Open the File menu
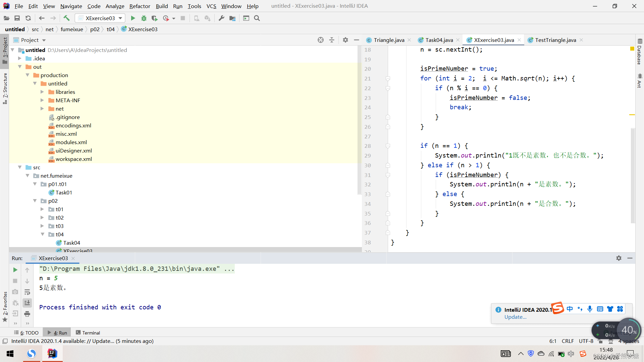This screenshot has height=362, width=644. (19, 6)
